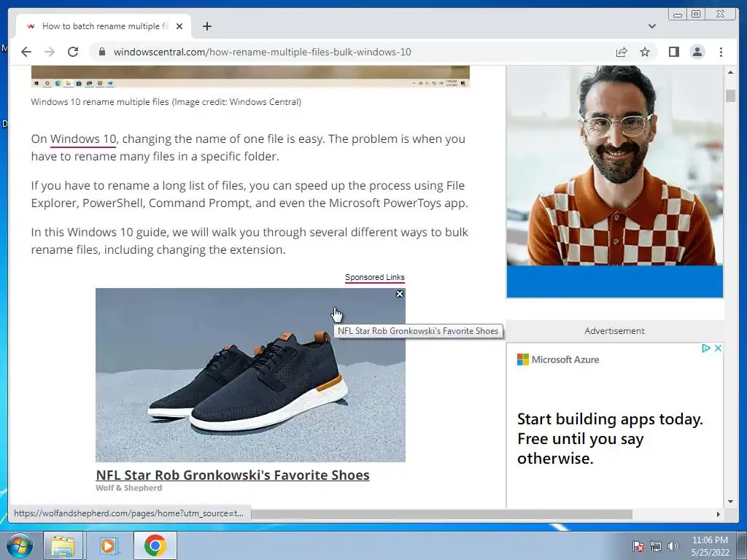This screenshot has width=747, height=560.
Task: Click the horizontal scrollbar thumb
Action: 441,514
